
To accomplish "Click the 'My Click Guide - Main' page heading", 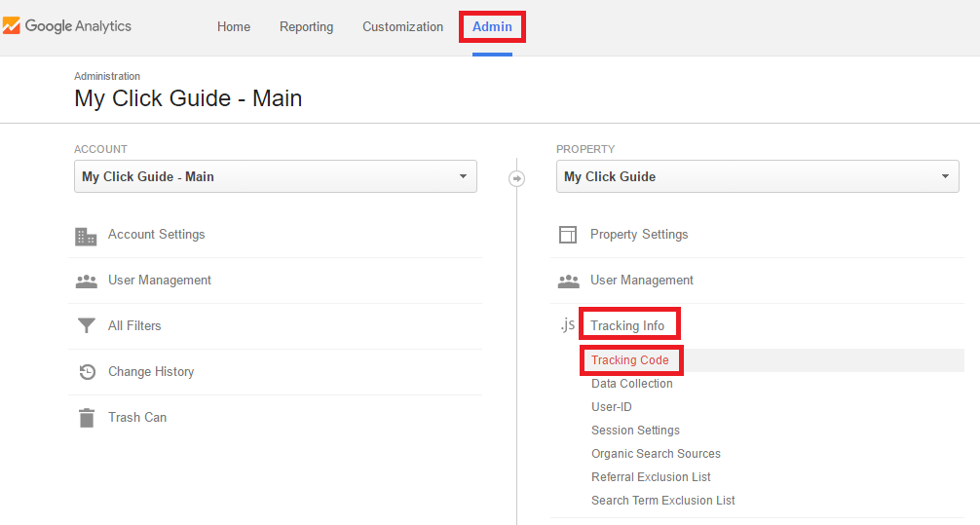I will click(x=188, y=98).
